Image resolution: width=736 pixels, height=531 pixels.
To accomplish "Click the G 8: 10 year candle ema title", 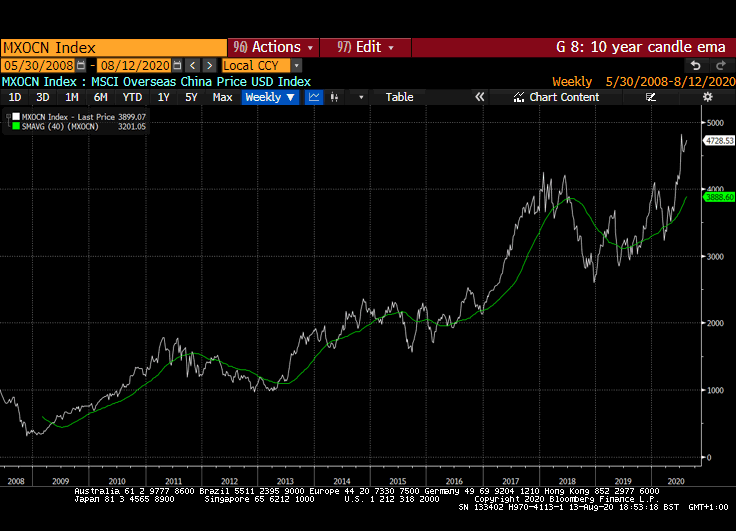I will (641, 47).
